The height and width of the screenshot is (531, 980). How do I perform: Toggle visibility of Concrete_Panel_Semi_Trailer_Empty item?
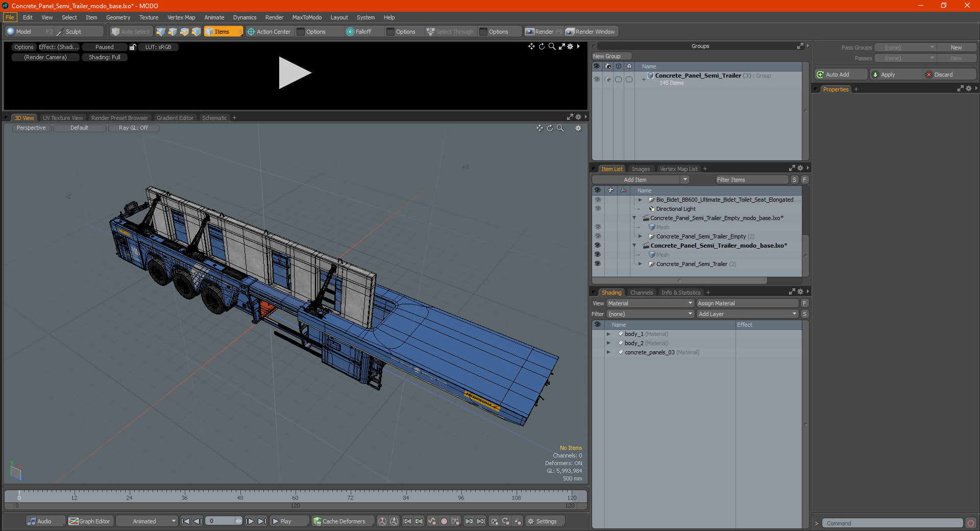[597, 236]
